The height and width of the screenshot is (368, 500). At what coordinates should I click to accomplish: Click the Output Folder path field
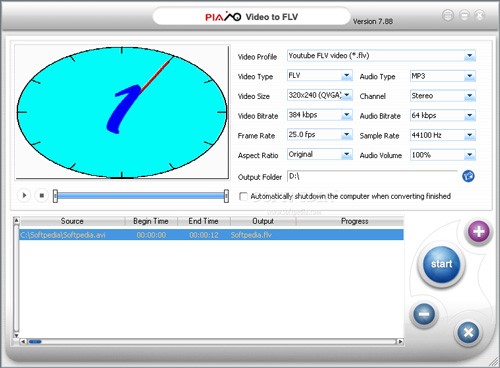click(372, 176)
